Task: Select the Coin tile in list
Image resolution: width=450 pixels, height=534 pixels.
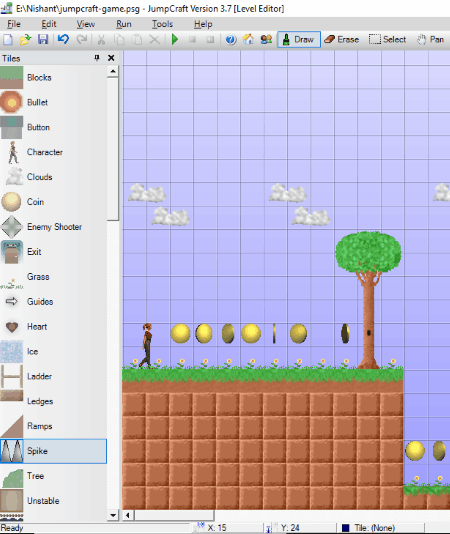Action: [53, 202]
